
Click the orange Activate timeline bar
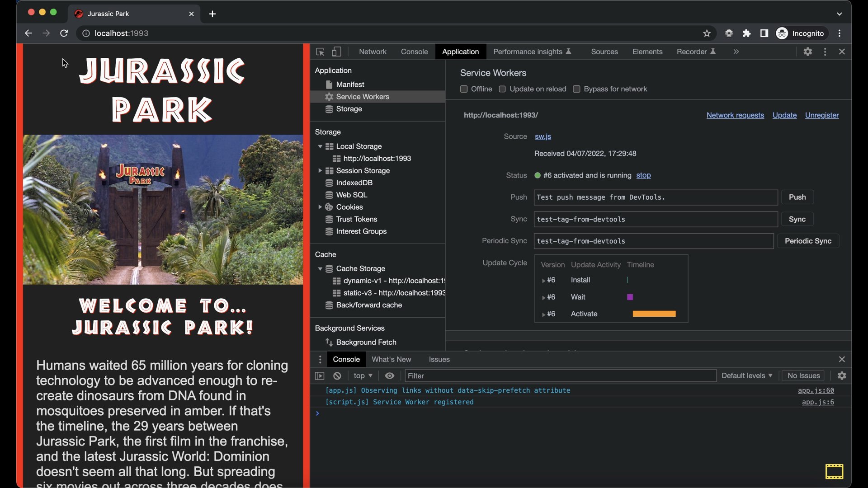click(654, 314)
